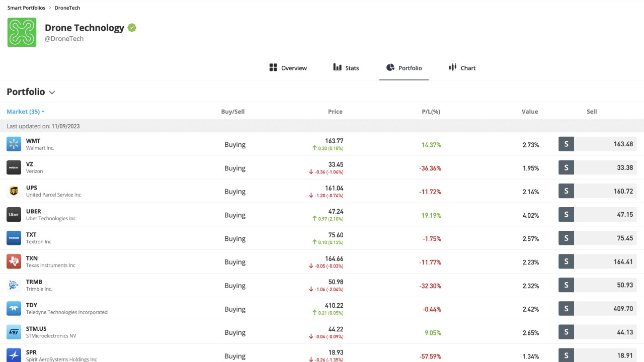The image size is (644, 362).
Task: Click Smart Portfolios breadcrumb link
Action: pos(26,8)
